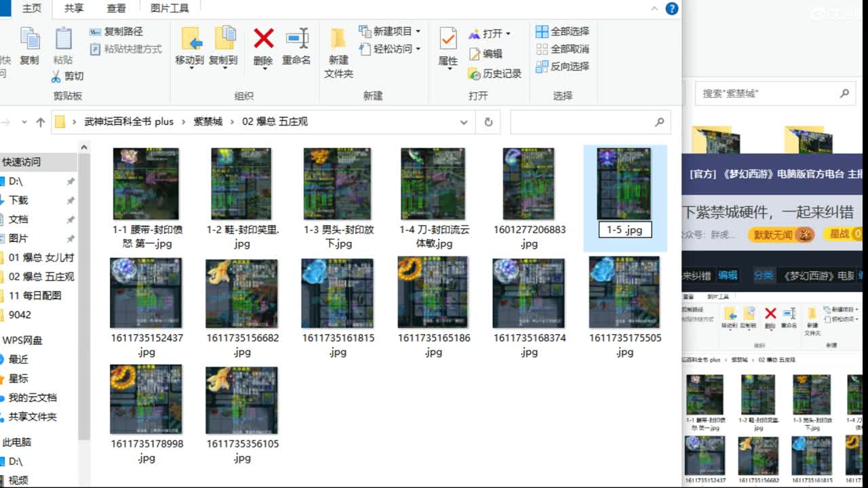This screenshot has width=868, height=488.
Task: Open 历史记录 (History) in the ribbon
Action: [x=494, y=73]
